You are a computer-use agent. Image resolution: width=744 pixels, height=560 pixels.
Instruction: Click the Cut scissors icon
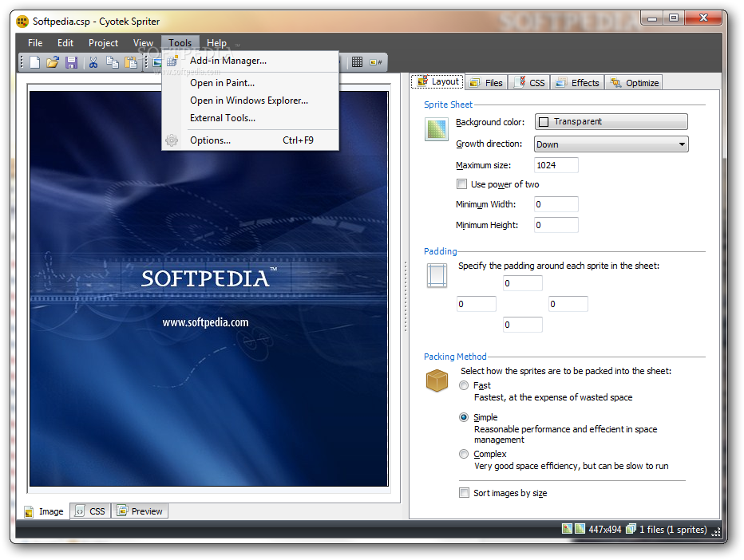coord(93,62)
